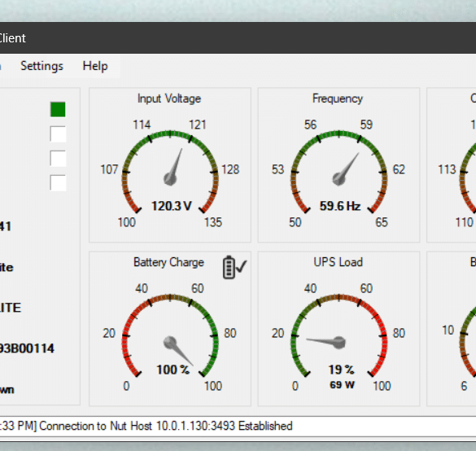The width and height of the screenshot is (476, 451).
Task: Click the 69 W power reading
Action: click(x=342, y=385)
